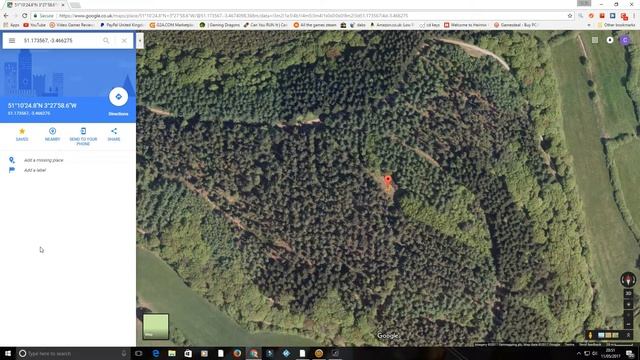Viewport: 640px width, 360px height.
Task: Open File Explorer from the taskbar
Action: [x=172, y=353]
